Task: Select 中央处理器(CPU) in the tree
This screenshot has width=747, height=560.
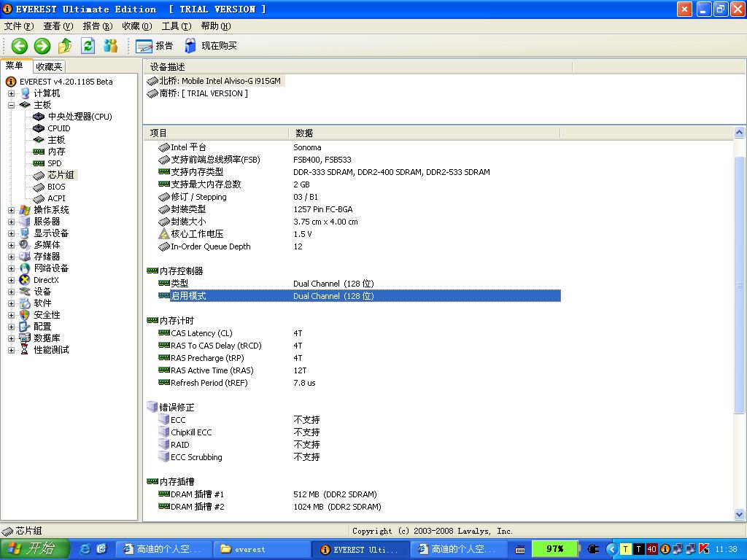Action: click(x=80, y=117)
